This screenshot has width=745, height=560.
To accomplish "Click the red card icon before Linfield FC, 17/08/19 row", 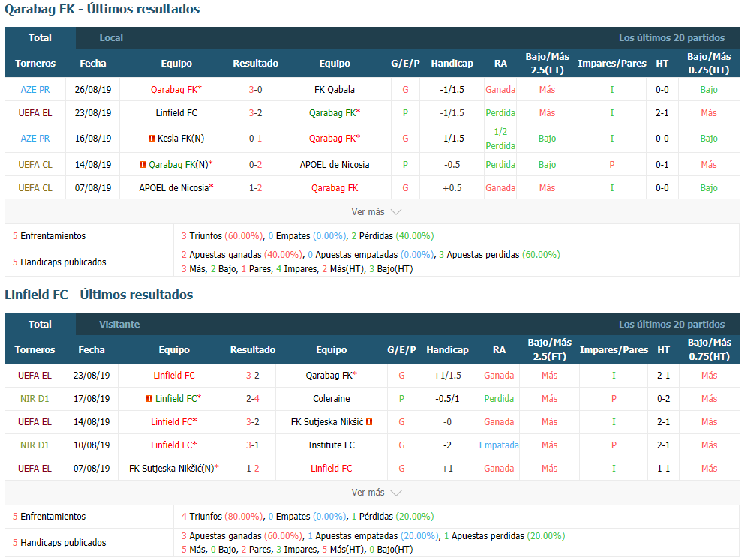I will tap(149, 399).
